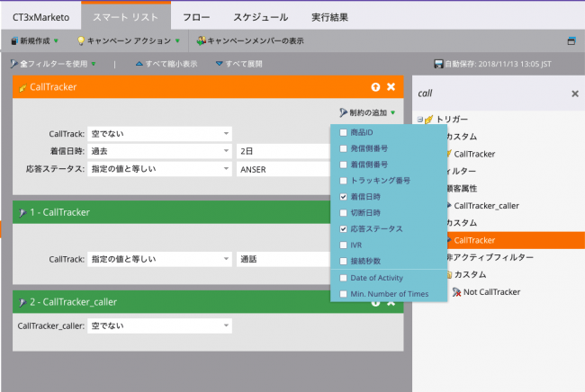The height and width of the screenshot is (392, 585).
Task: Open the 制約の追加 dropdown arrow
Action: [x=393, y=112]
